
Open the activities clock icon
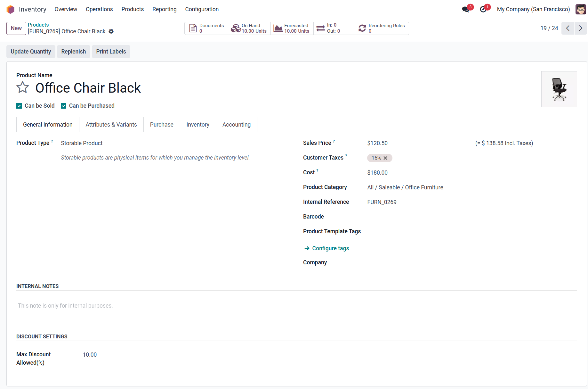click(483, 10)
